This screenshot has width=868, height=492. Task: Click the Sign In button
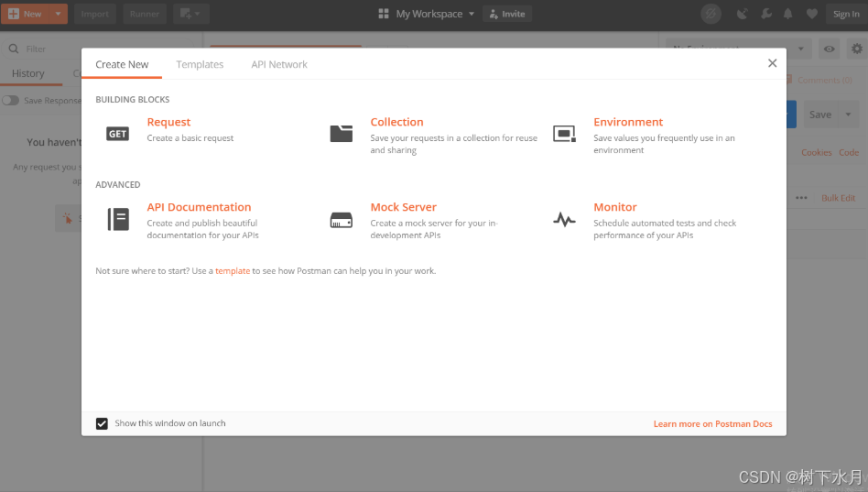(846, 14)
